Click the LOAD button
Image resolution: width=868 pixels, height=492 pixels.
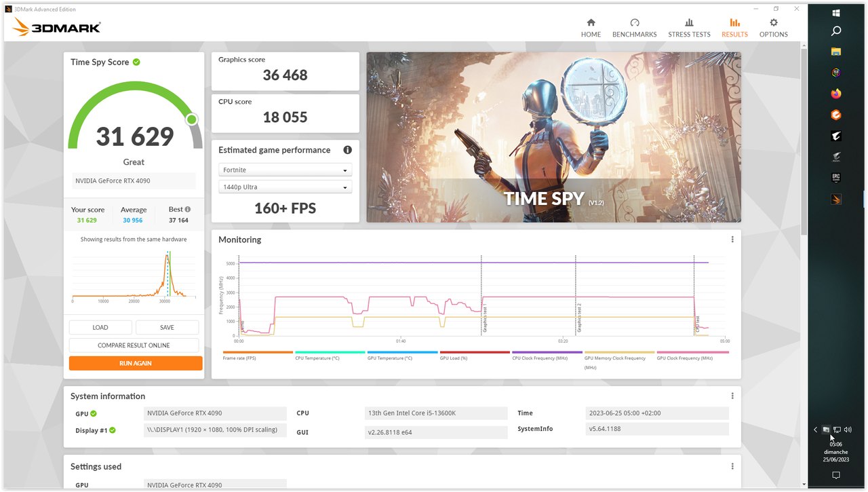(x=100, y=327)
